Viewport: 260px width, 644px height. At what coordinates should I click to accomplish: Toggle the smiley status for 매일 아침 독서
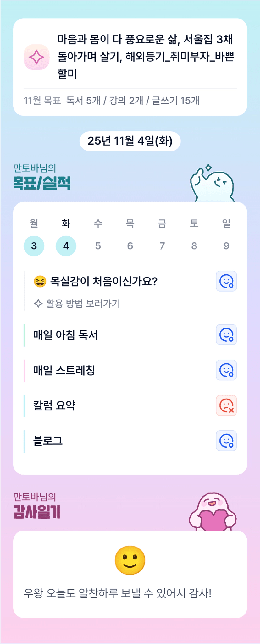coord(226,335)
